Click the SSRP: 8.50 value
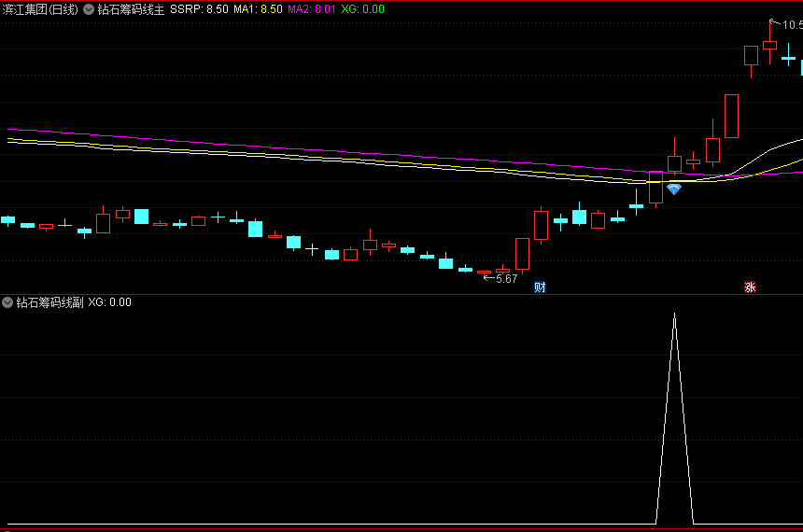This screenshot has height=532, width=803. (199, 9)
